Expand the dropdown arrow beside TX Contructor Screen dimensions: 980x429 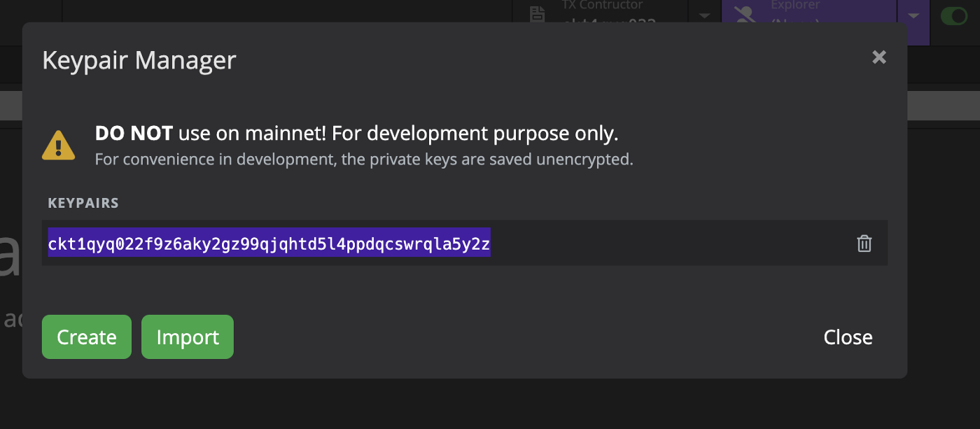click(x=705, y=15)
